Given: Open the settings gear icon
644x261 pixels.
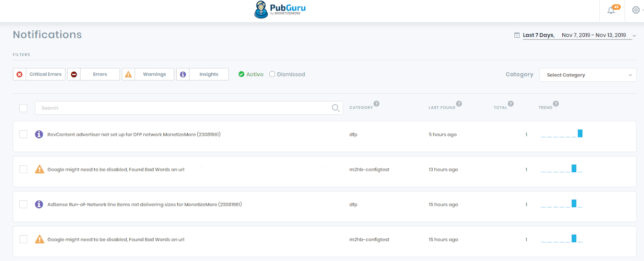Looking at the screenshot, I should (636, 10).
